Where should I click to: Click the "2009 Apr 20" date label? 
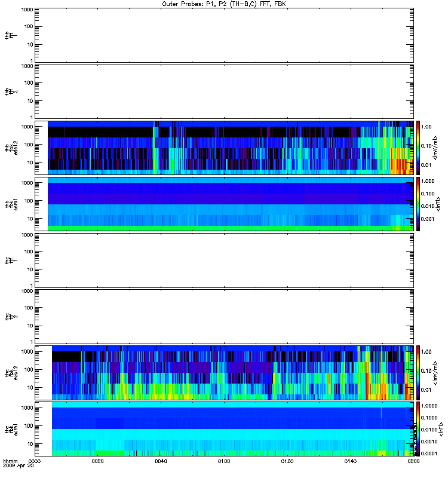pyautogui.click(x=19, y=466)
